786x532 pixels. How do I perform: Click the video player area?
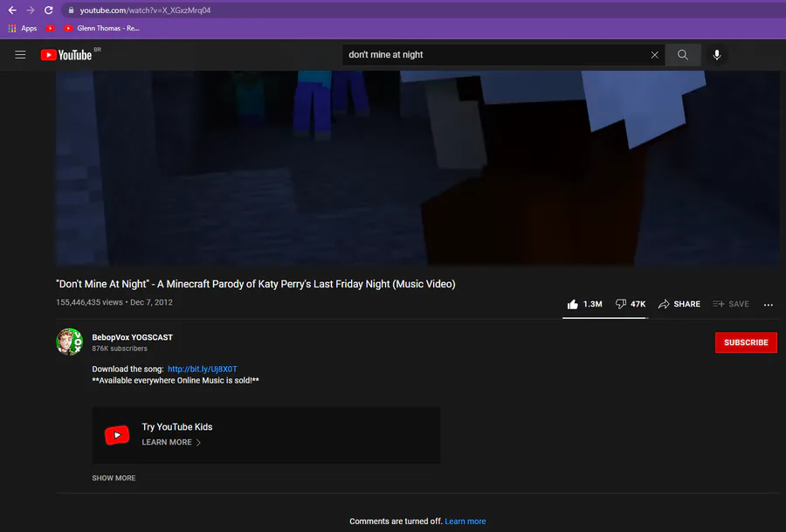pyautogui.click(x=417, y=168)
